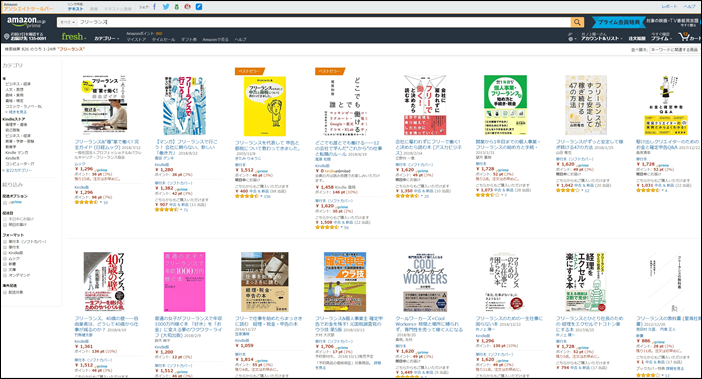Open the プライム dropdown in header

point(662,38)
